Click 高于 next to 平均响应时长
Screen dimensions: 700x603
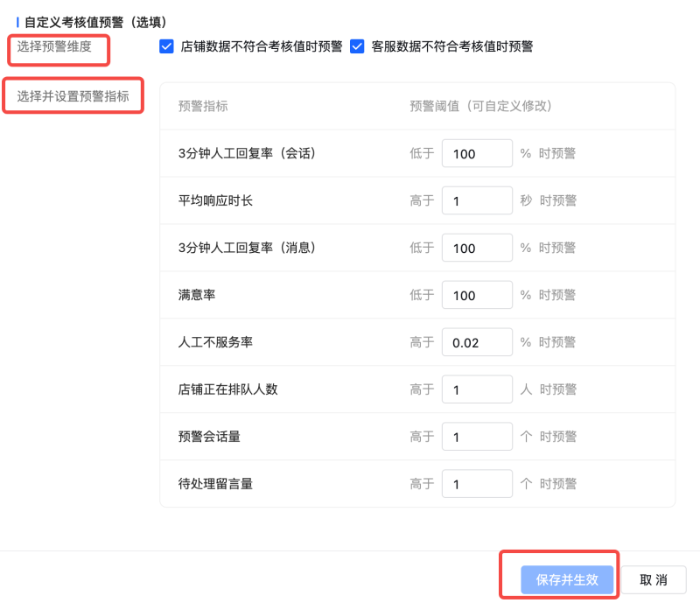pos(422,200)
